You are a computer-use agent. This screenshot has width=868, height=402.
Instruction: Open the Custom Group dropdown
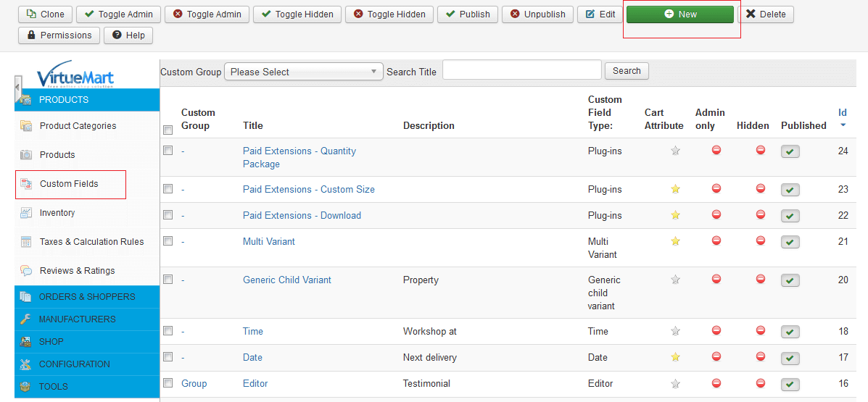point(303,72)
